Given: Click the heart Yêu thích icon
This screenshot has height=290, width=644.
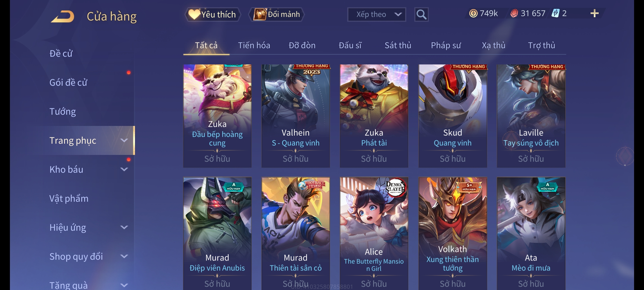Looking at the screenshot, I should (x=194, y=14).
